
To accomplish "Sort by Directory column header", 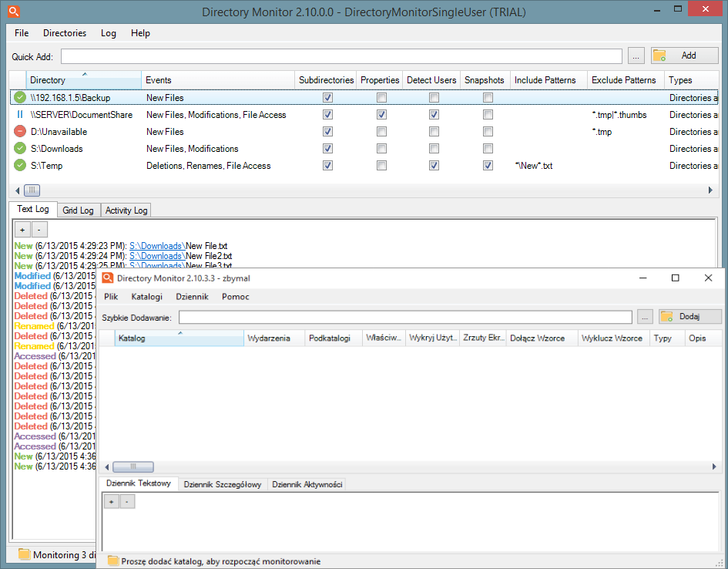I will click(83, 80).
